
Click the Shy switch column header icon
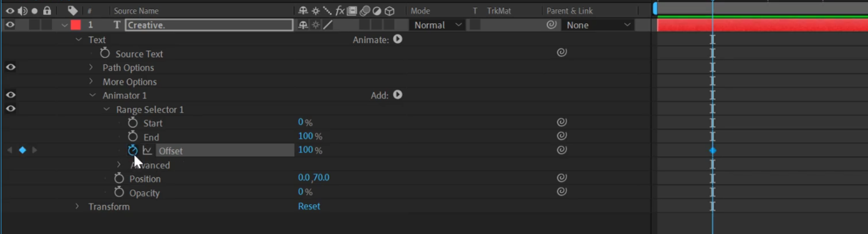click(303, 11)
